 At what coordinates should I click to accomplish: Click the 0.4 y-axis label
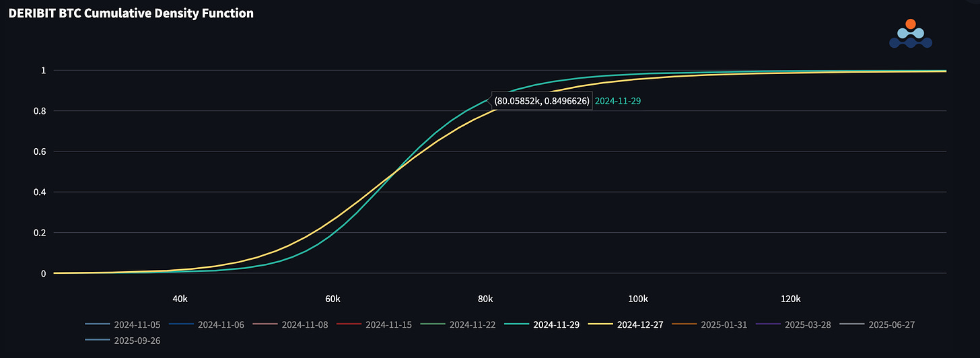pyautogui.click(x=40, y=192)
